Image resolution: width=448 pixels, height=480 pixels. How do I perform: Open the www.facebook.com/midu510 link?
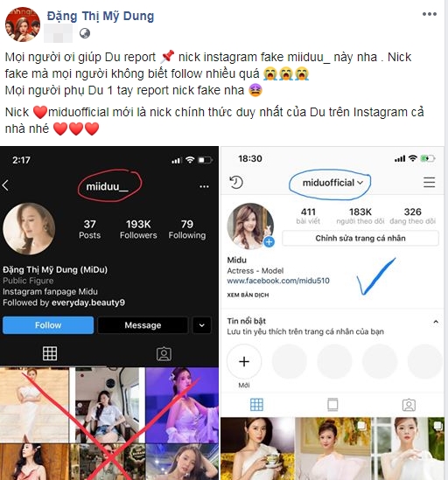click(278, 281)
